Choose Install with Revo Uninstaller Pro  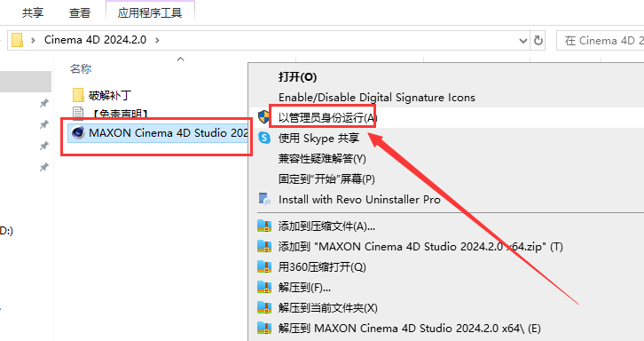[359, 200]
